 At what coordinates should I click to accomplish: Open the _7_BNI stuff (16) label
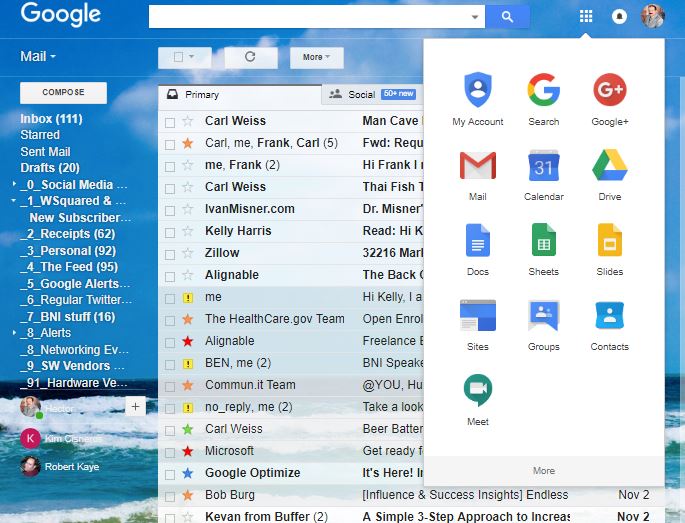[68, 316]
